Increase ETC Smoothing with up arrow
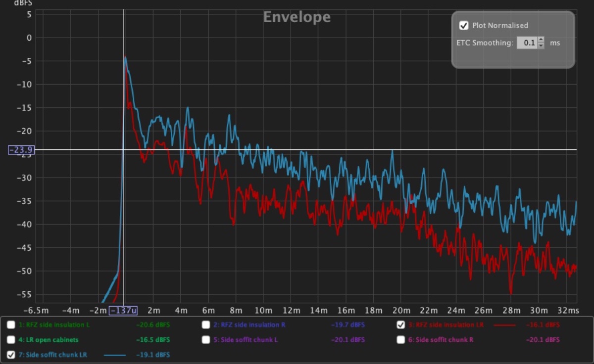This screenshot has height=364, width=594. pyautogui.click(x=541, y=40)
